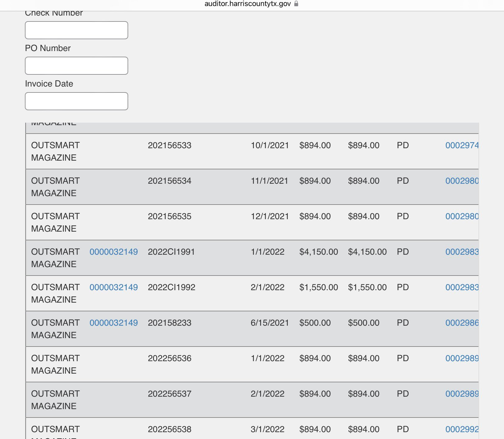Open check link 0002989 for invoice 202256537
Viewport: 504px width, 439px height.
click(x=462, y=394)
